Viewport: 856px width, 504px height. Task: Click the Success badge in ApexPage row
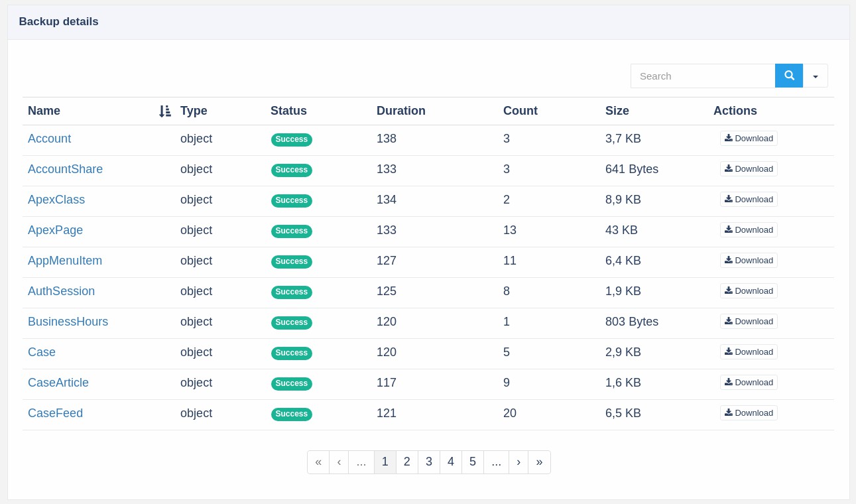tap(292, 231)
